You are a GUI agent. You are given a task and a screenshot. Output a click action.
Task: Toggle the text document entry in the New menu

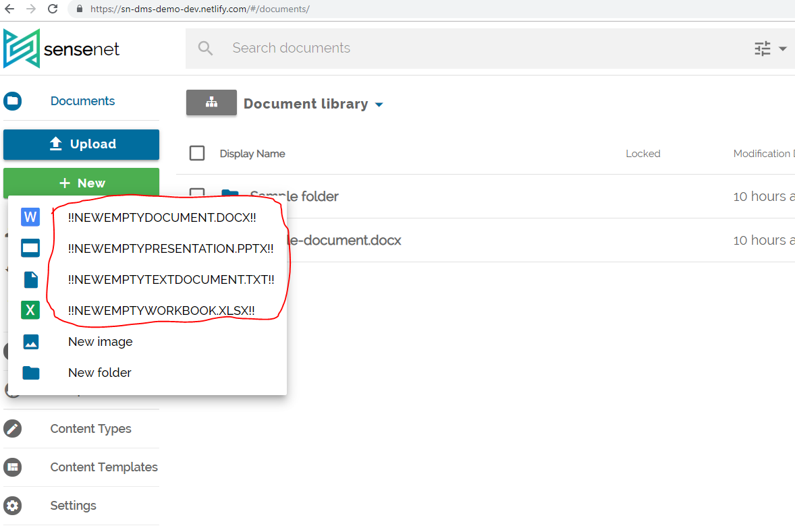pos(172,279)
